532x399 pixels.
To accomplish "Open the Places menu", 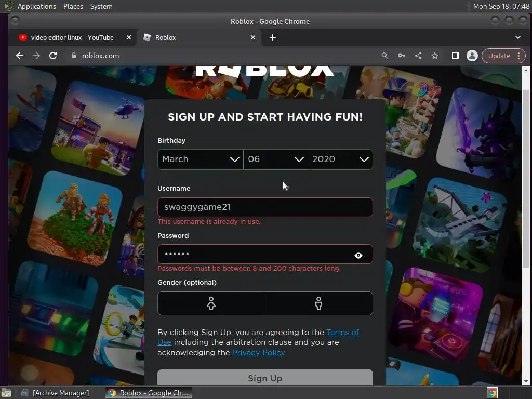I will click(73, 6).
